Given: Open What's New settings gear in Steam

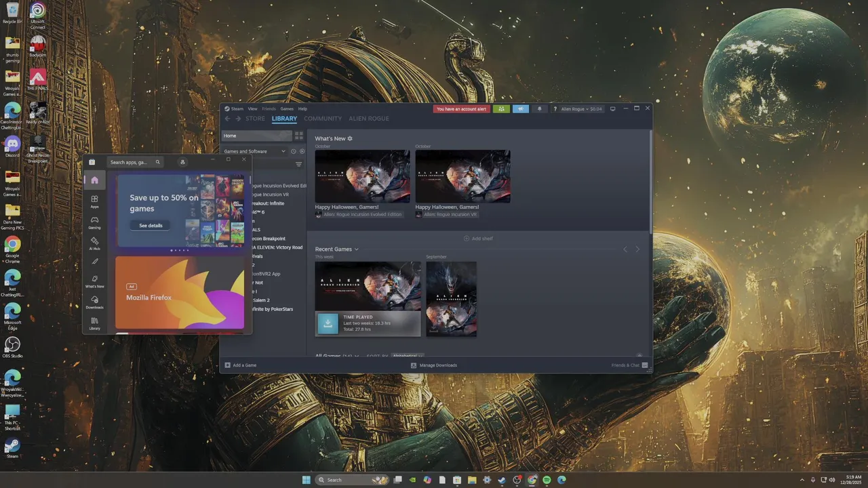Looking at the screenshot, I should pos(350,138).
